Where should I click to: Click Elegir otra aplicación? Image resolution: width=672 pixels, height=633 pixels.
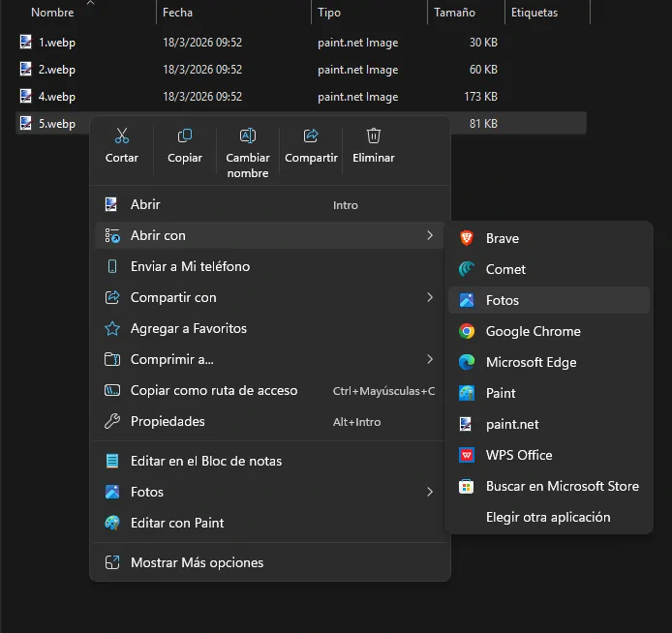pos(549,517)
